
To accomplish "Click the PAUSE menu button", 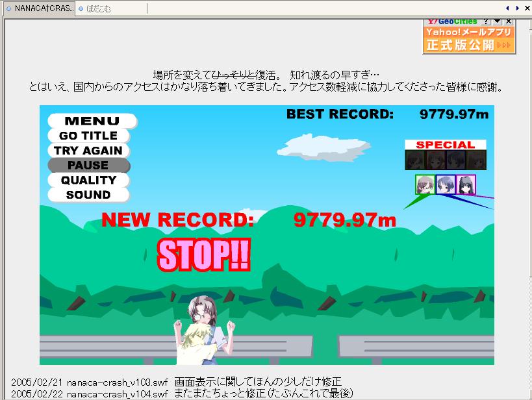I will tap(88, 165).
